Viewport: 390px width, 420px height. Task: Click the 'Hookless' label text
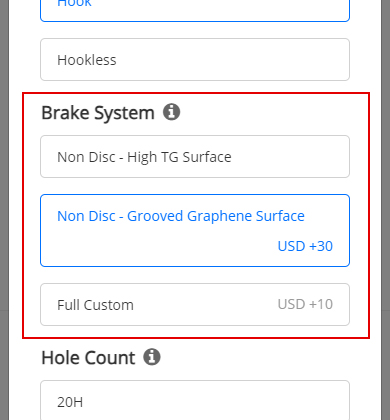(87, 60)
